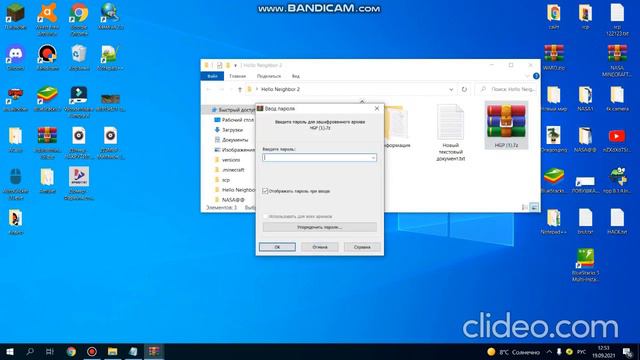The image size is (640, 360).
Task: Click the Отмена button in the password dialog
Action: tap(320, 247)
